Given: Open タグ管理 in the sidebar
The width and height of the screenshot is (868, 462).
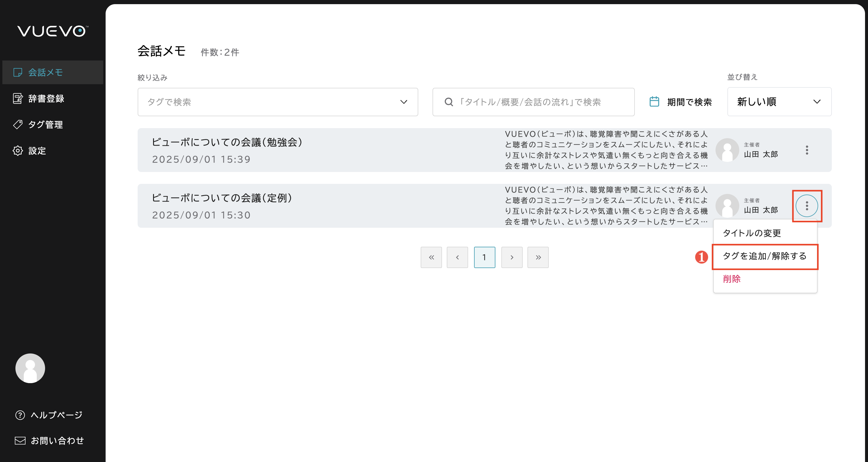Looking at the screenshot, I should point(45,125).
